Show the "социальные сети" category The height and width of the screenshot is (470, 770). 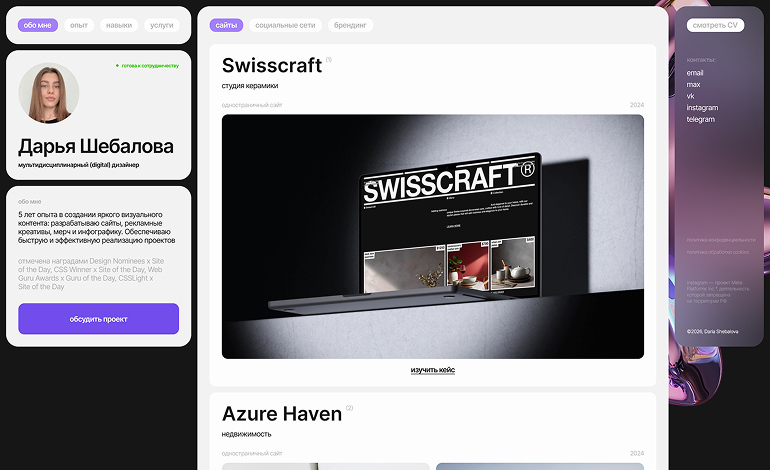tap(285, 25)
